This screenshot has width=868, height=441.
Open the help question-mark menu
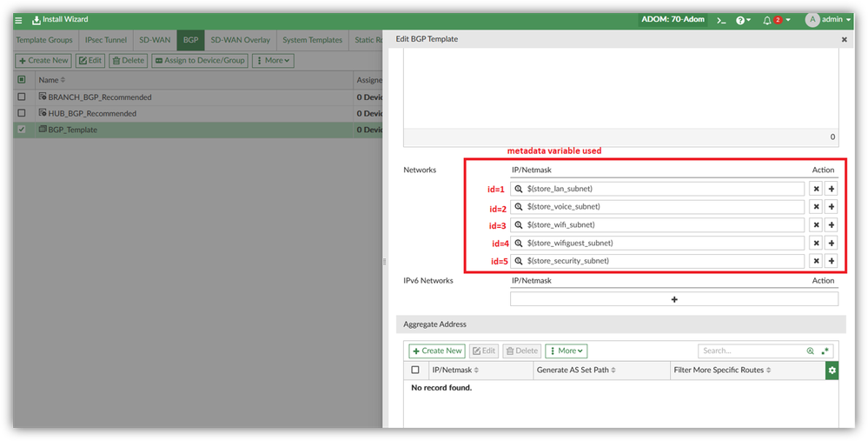pyautogui.click(x=743, y=20)
